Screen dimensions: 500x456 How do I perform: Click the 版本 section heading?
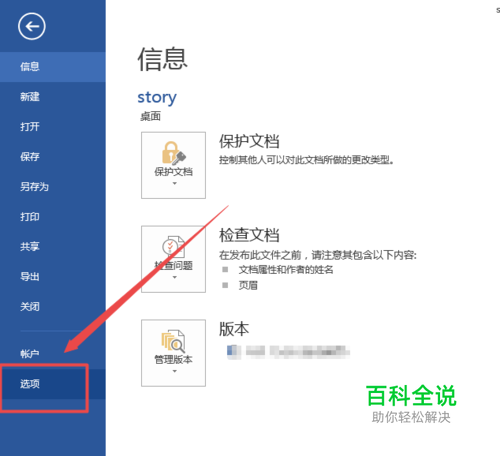234,329
